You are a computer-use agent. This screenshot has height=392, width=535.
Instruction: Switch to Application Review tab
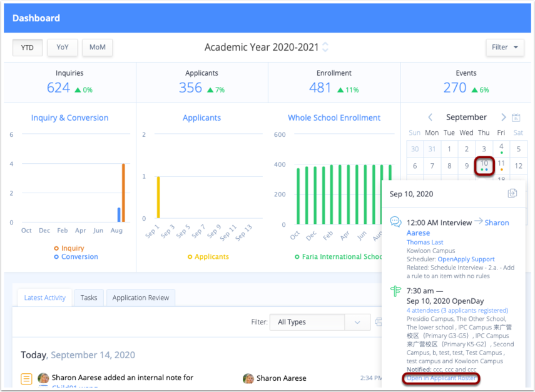click(141, 298)
